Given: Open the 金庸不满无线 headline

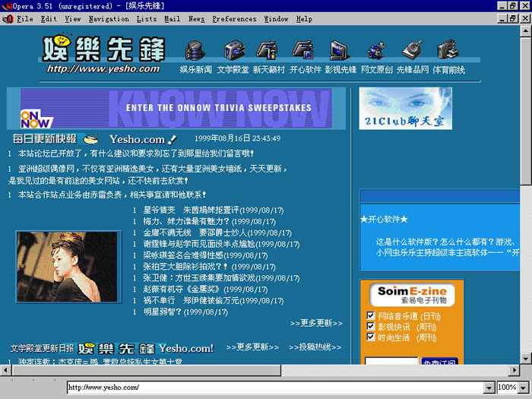Looking at the screenshot, I should [217, 233].
